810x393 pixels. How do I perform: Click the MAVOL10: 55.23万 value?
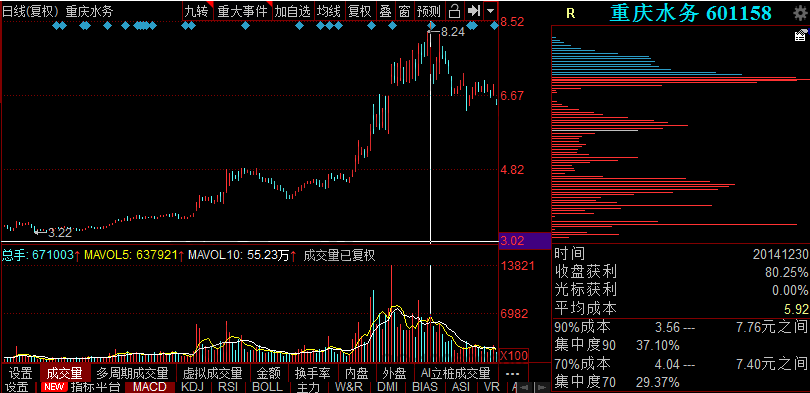(239, 255)
